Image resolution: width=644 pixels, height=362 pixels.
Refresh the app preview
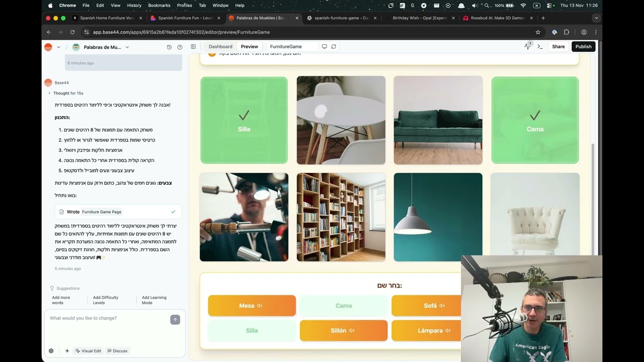click(x=333, y=47)
